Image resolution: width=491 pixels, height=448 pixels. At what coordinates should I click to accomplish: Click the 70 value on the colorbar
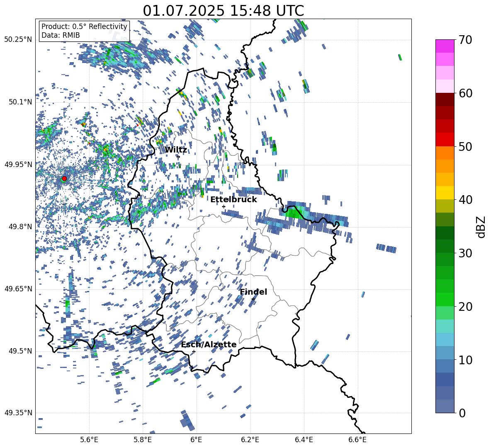[x=465, y=40]
